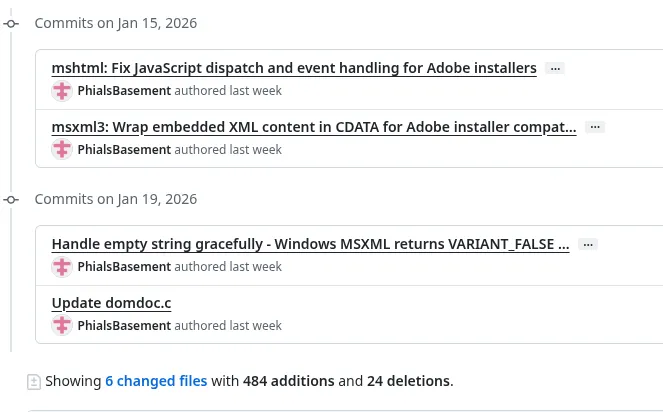Click the commit marker icon for Jan 19, 2026
This screenshot has width=663, height=412.
pos(11,199)
